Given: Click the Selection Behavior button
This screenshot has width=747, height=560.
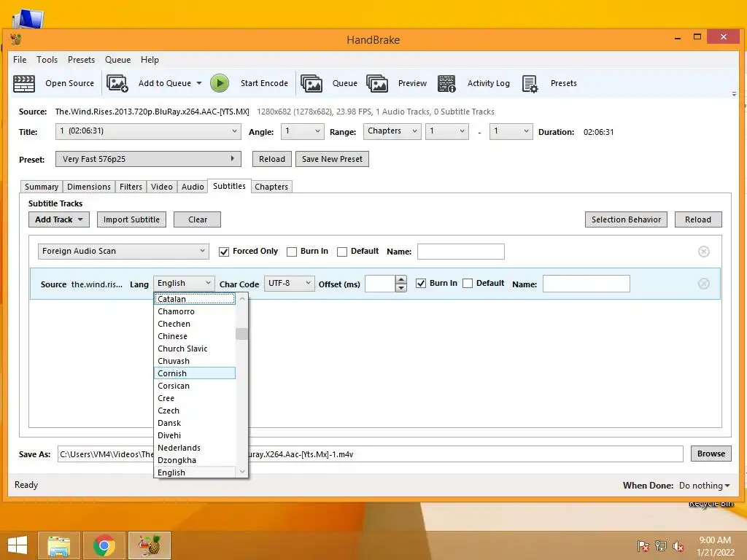Looking at the screenshot, I should (626, 219).
